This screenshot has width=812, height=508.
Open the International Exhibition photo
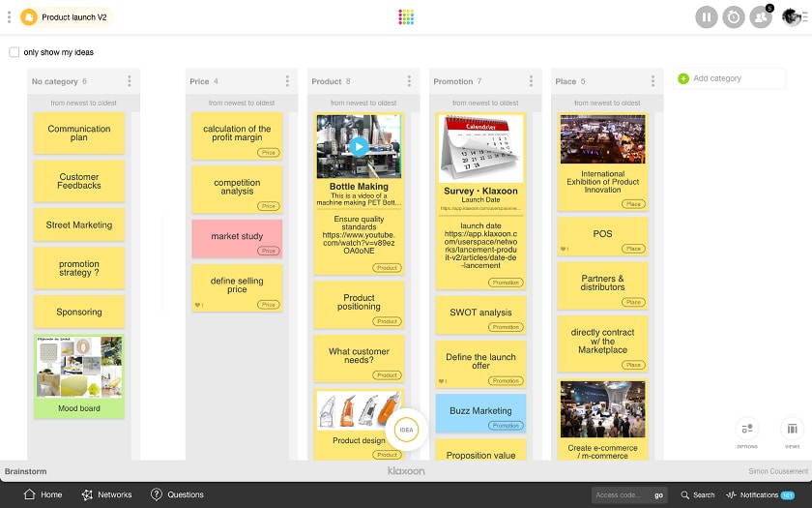point(602,139)
